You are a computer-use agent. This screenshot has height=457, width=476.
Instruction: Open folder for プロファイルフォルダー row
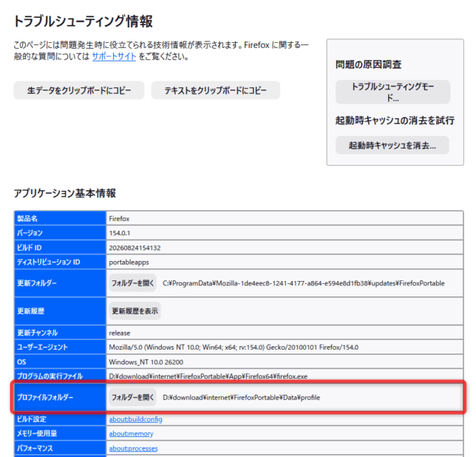[132, 397]
